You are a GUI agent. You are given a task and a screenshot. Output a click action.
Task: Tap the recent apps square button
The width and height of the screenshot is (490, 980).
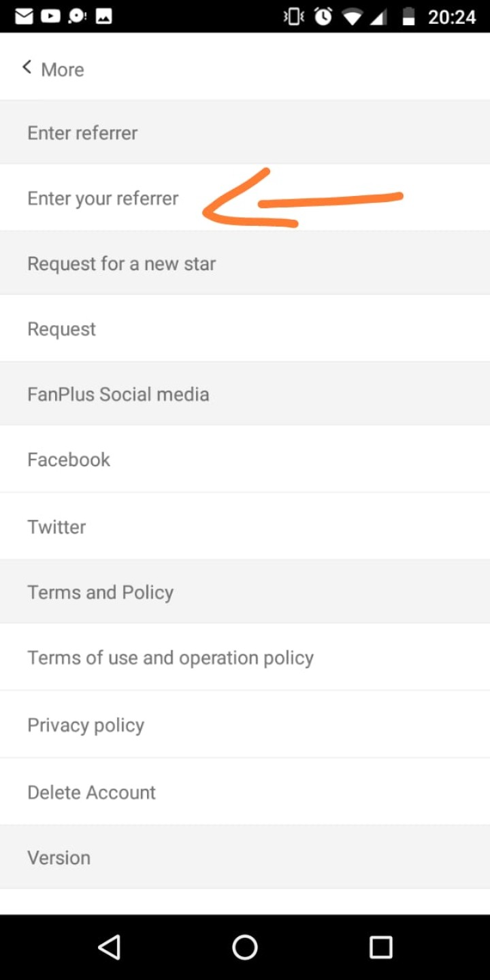point(380,947)
